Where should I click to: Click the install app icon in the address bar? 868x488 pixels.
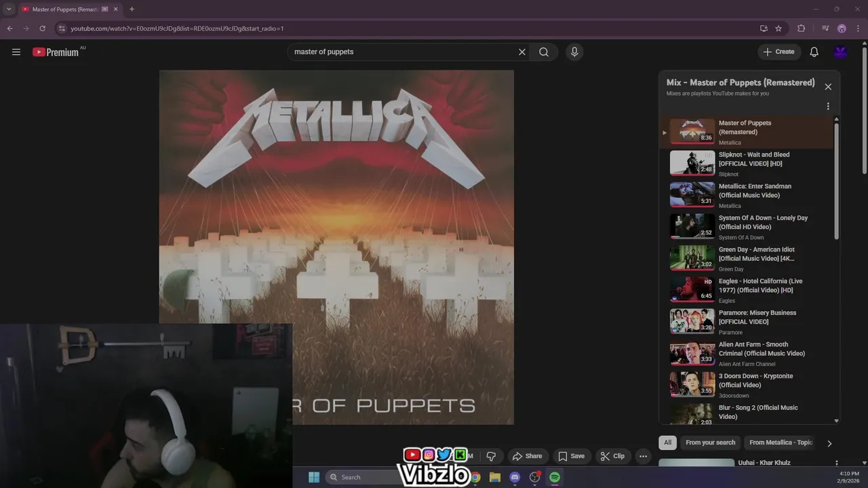pyautogui.click(x=764, y=28)
